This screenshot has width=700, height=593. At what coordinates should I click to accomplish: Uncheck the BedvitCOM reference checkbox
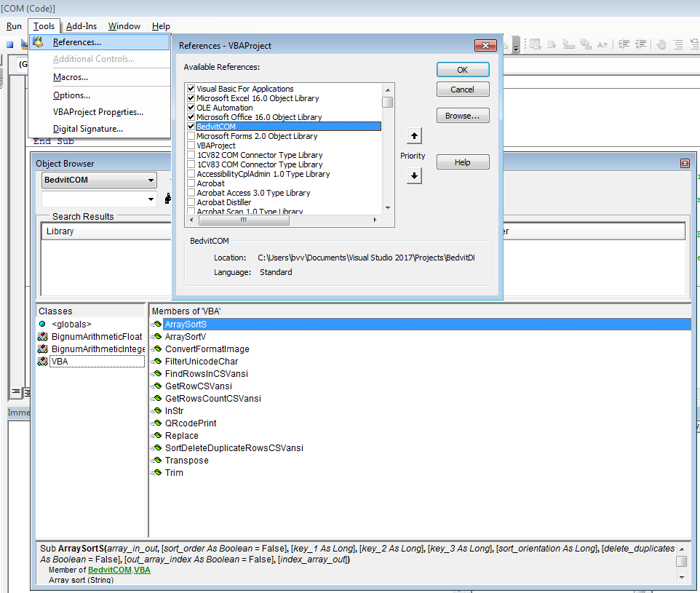coord(191,127)
